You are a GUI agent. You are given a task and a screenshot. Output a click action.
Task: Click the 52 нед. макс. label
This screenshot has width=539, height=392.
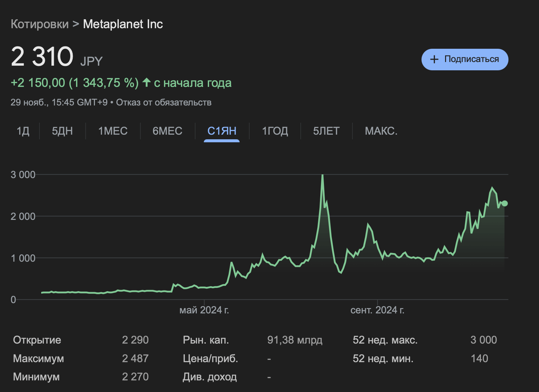click(385, 340)
